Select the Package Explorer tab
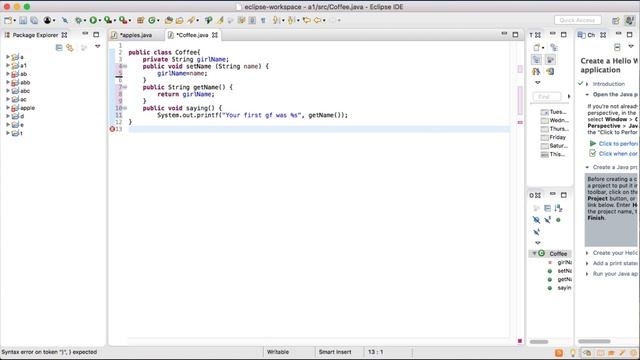The height and width of the screenshot is (360, 640). [35, 35]
